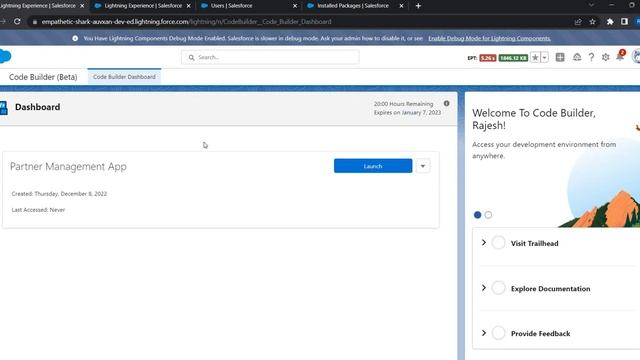The width and height of the screenshot is (640, 360).
Task: Select the second welcome carousel dot
Action: click(488, 215)
